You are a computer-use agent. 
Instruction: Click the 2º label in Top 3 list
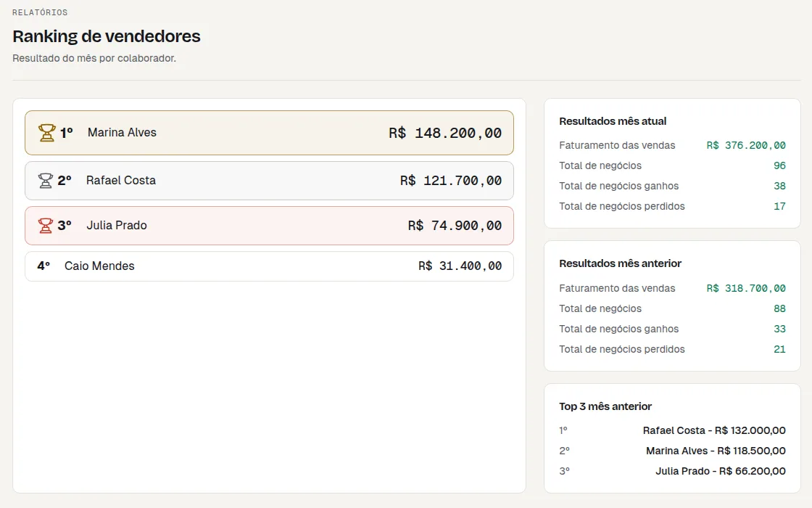point(564,451)
